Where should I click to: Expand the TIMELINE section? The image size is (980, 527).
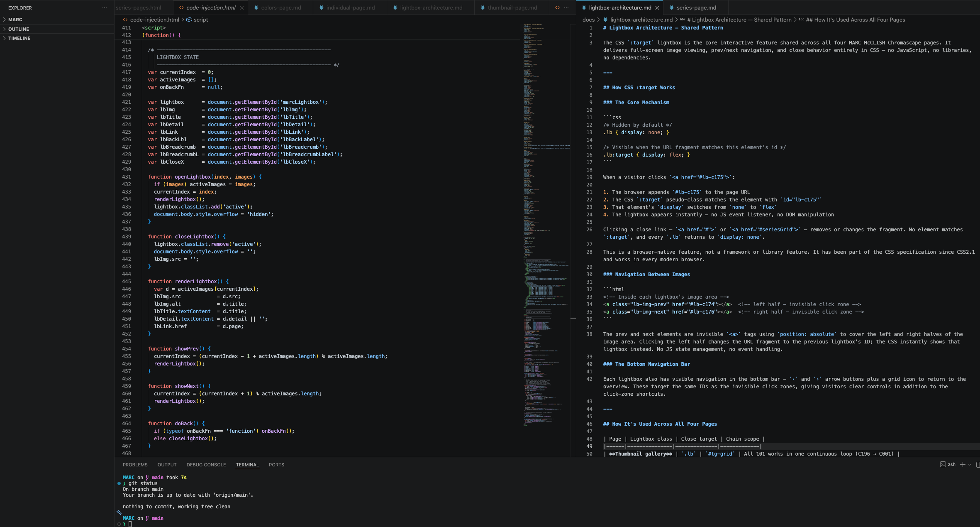click(57, 38)
